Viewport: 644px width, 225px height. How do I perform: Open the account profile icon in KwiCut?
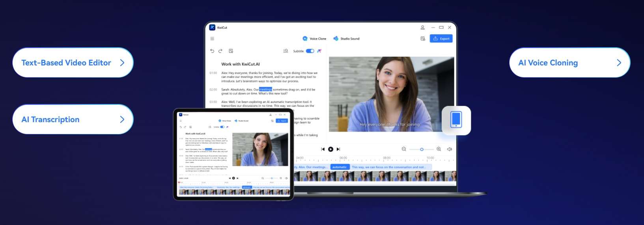422,28
